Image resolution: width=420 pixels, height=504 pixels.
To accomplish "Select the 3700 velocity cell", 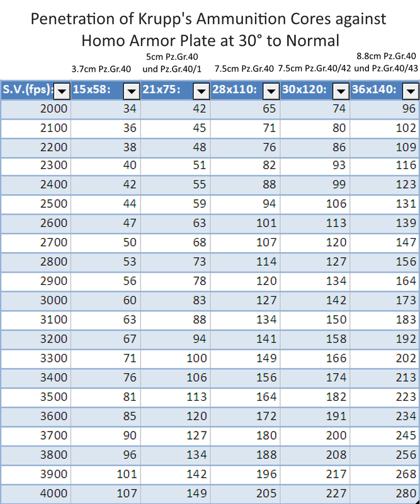I will point(36,436).
